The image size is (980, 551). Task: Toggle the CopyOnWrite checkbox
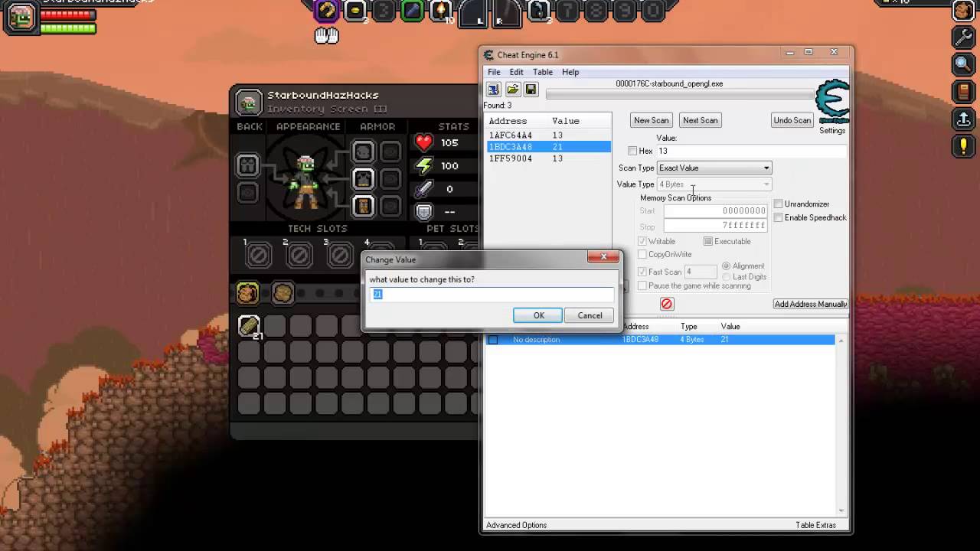click(642, 255)
